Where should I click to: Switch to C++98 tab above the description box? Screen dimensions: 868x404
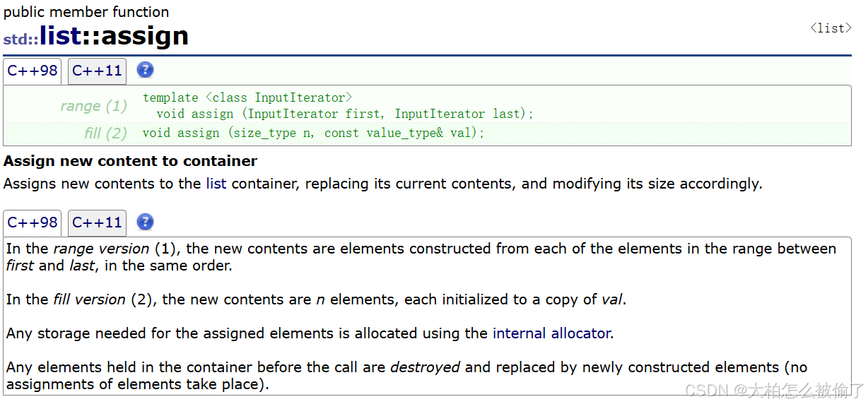pyautogui.click(x=33, y=222)
